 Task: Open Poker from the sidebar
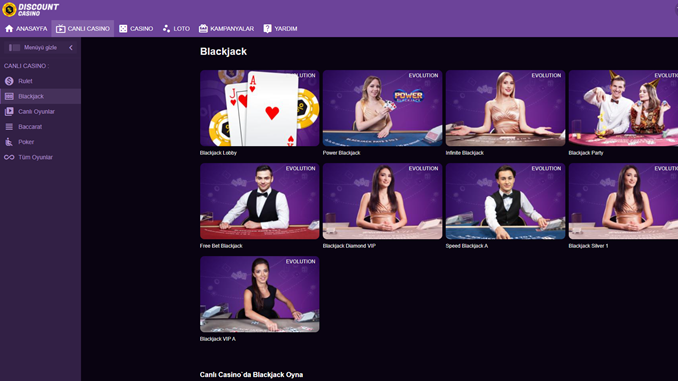coord(40,142)
